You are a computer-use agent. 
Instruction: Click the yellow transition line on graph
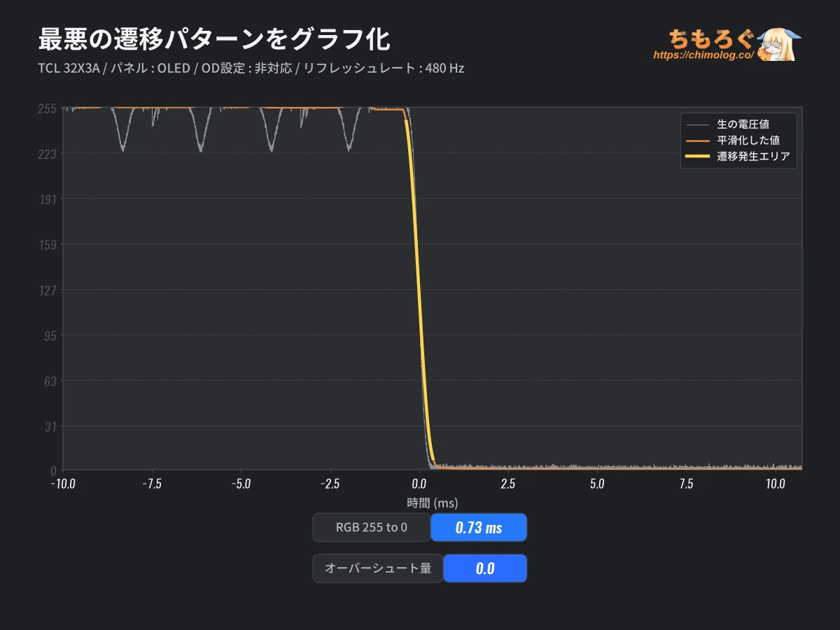pyautogui.click(x=419, y=294)
